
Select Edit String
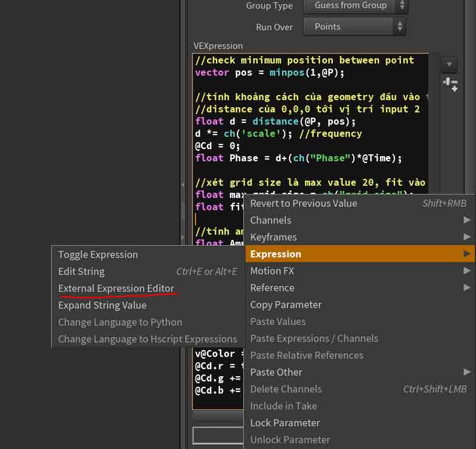coord(148,271)
